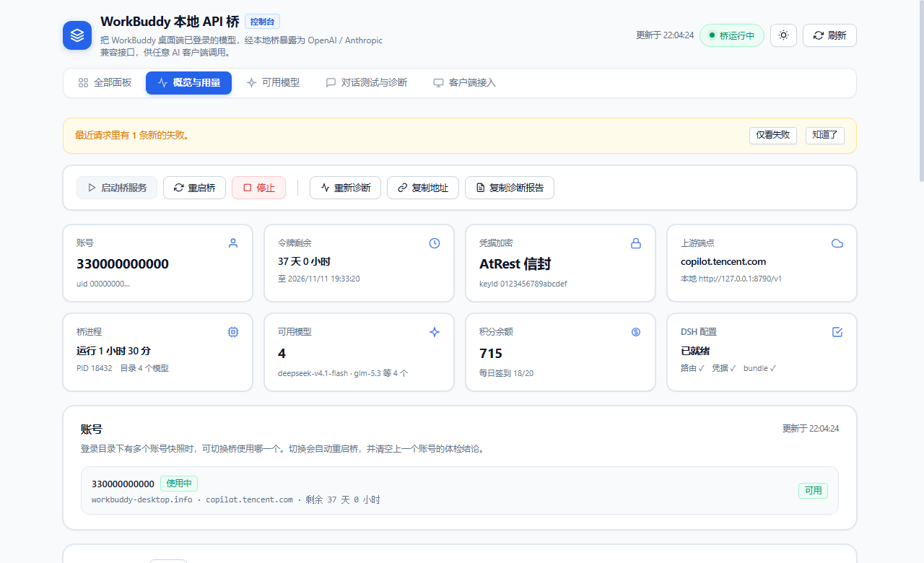Click the 已就绪 status text
The height and width of the screenshot is (563, 924).
click(x=696, y=351)
